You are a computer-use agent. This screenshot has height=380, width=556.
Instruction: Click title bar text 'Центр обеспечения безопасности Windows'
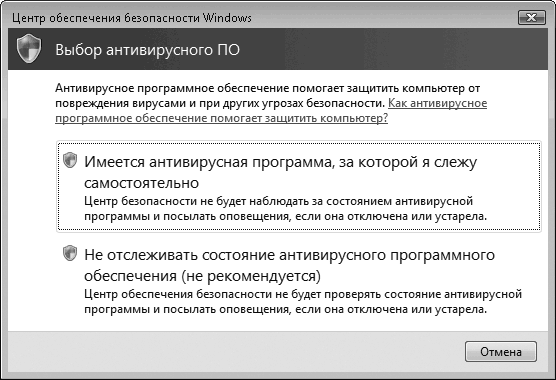(x=132, y=18)
